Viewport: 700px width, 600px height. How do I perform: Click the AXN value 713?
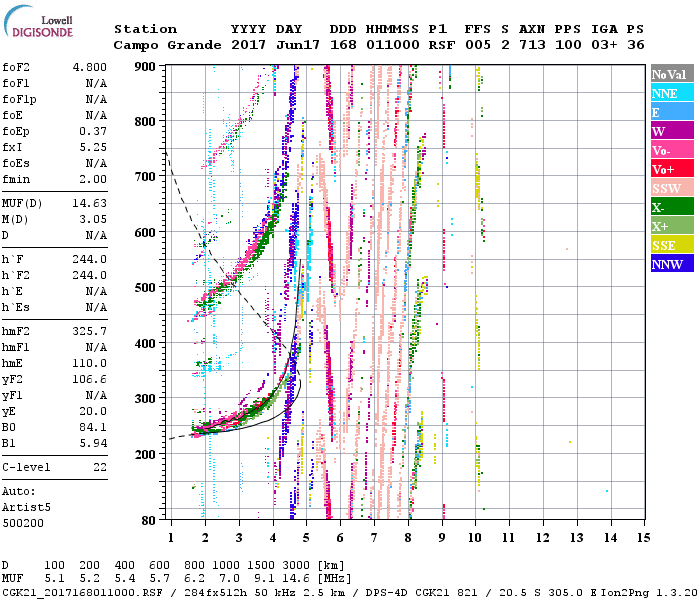pos(532,45)
